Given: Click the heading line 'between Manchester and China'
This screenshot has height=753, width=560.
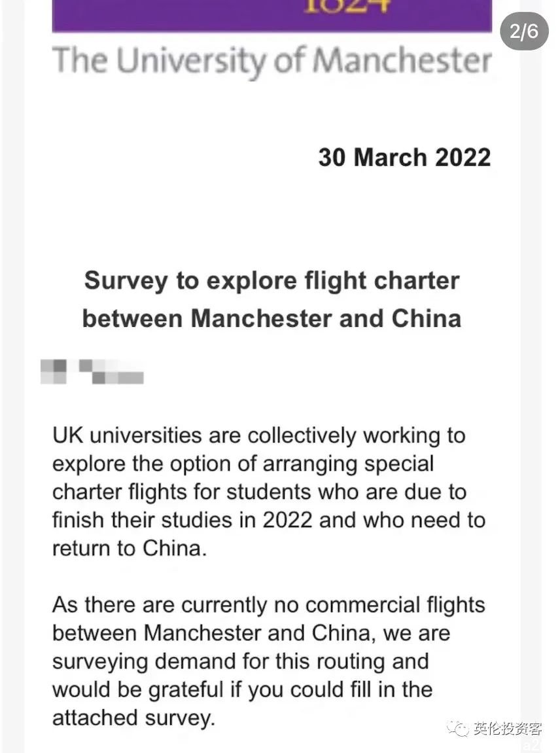Looking at the screenshot, I should 272,319.
